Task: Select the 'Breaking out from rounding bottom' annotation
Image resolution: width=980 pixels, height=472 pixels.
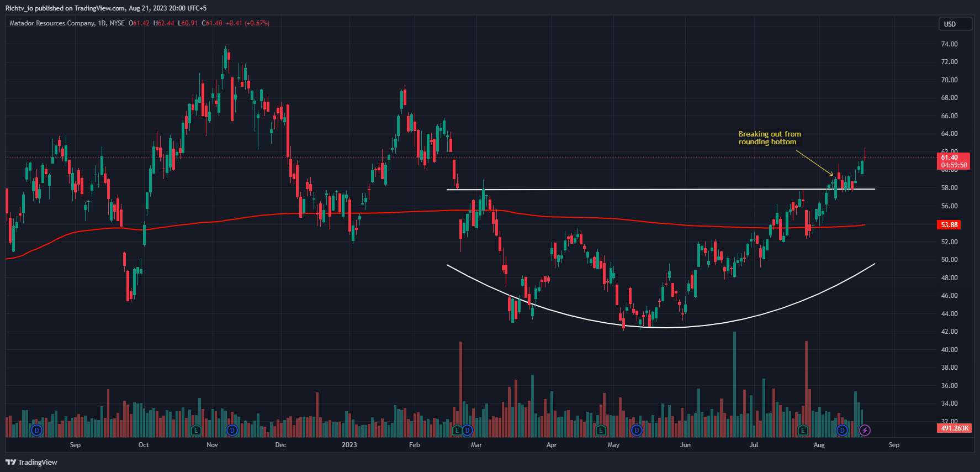Action: [770, 138]
